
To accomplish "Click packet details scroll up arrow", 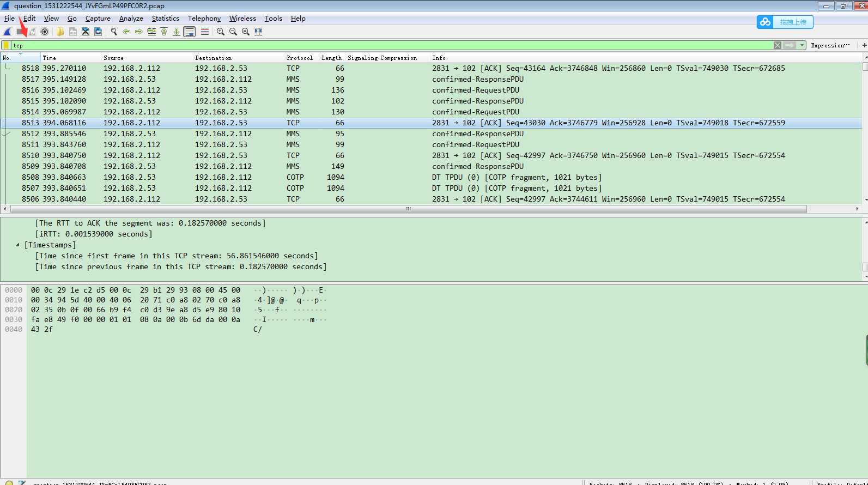I will point(865,222).
